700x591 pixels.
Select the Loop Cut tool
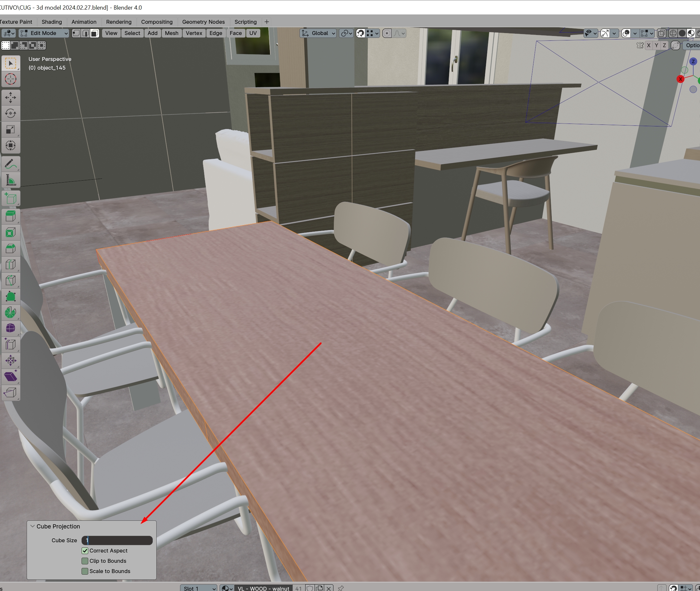point(10,264)
